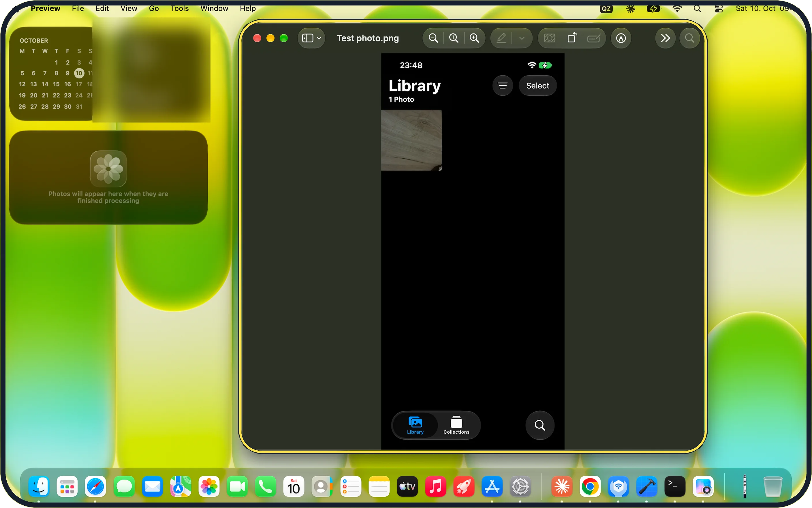
Task: Open Finder from the Dock
Action: pos(39,486)
